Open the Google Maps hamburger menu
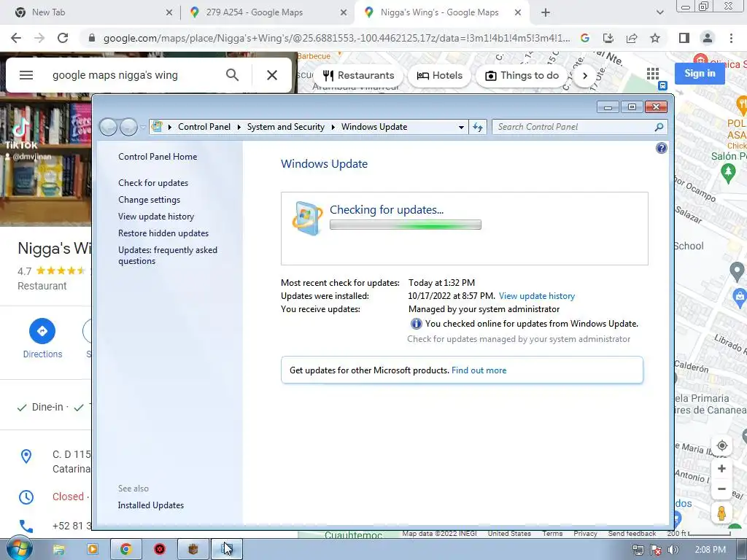Screen dimensions: 747x560 click(26, 75)
